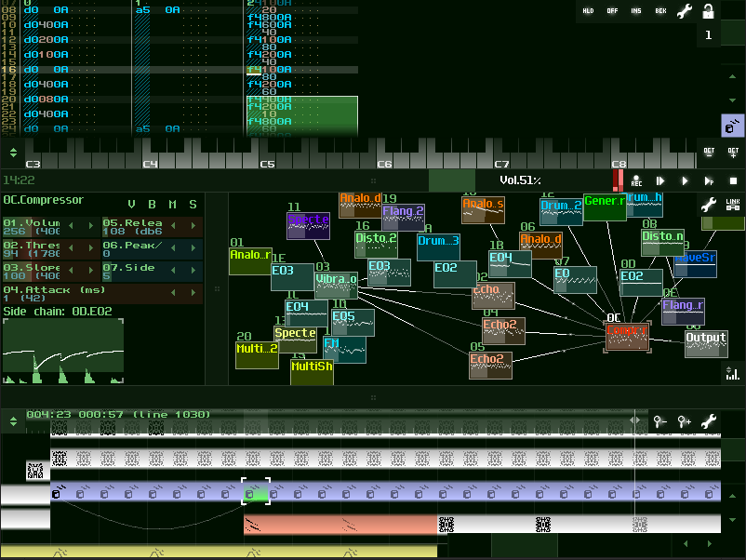746x560 pixels.
Task: Select the green highlighted pattern in timeline
Action: click(256, 491)
